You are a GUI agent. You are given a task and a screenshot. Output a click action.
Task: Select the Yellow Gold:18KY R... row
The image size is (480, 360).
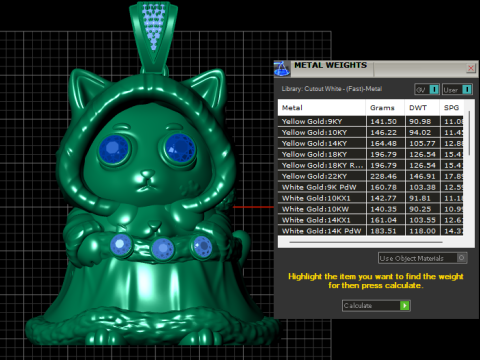pos(370,165)
